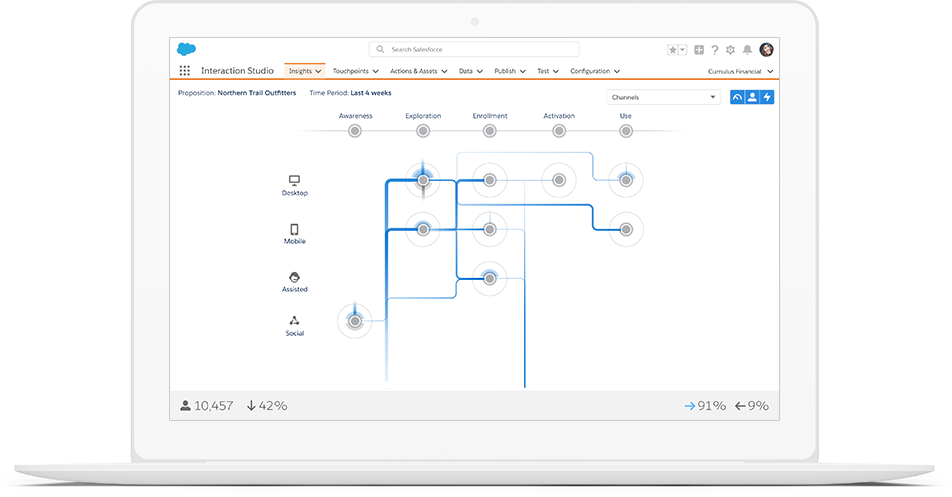Open the Actions & Assets menu

click(x=417, y=71)
